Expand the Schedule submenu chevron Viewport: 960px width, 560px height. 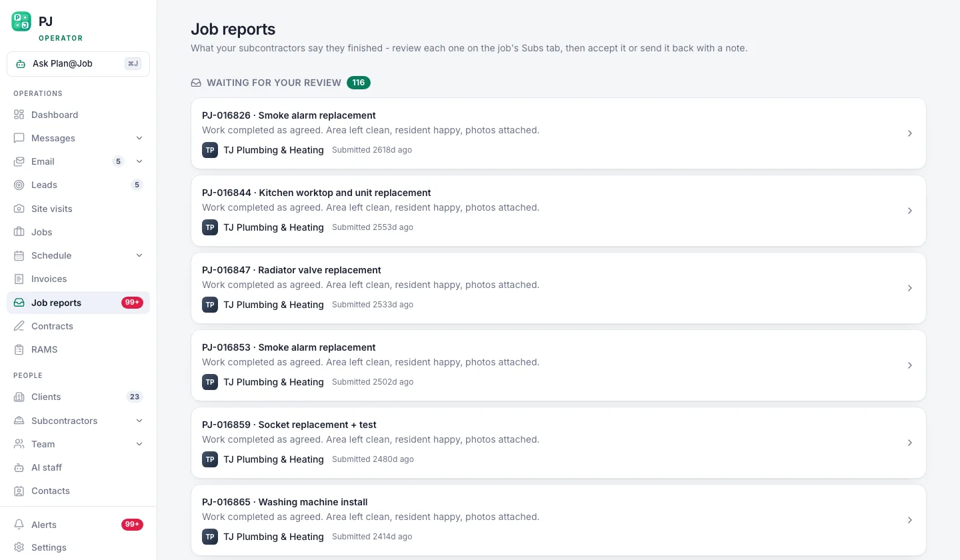[x=139, y=255]
